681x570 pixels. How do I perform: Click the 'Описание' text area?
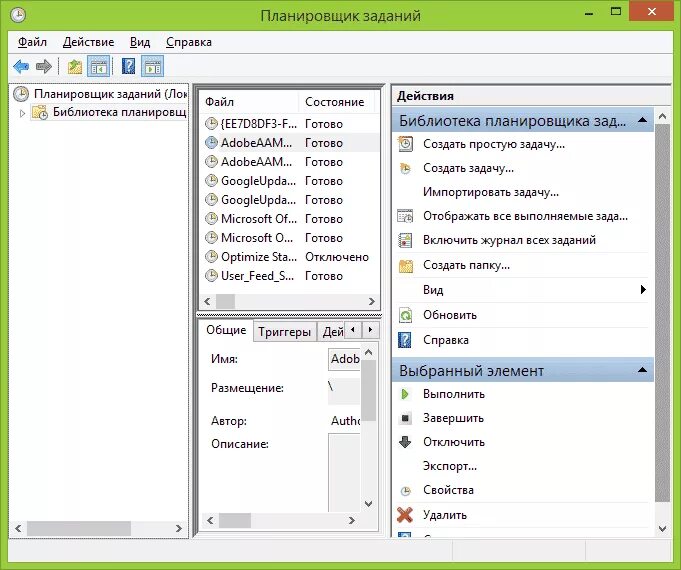[x=344, y=473]
